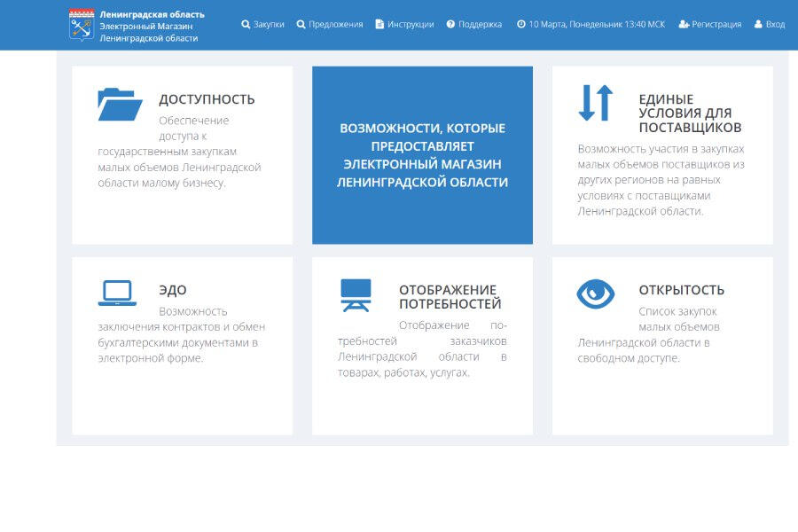
Task: Open the Поддержка page
Action: pos(480,25)
